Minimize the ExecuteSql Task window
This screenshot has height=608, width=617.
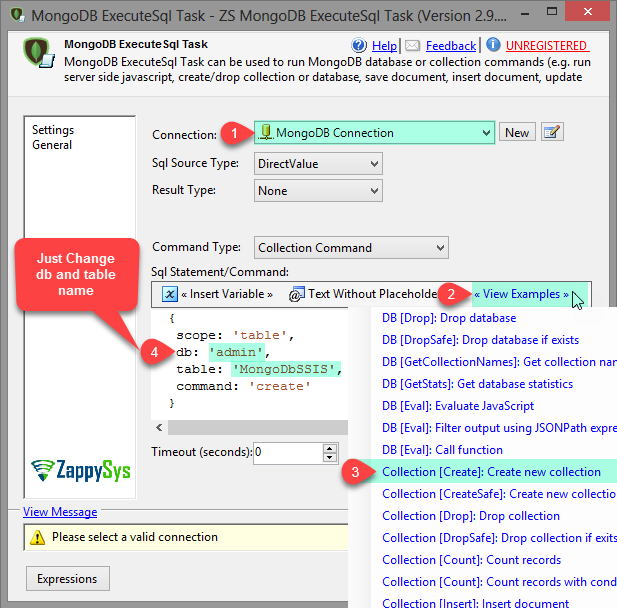[x=525, y=13]
